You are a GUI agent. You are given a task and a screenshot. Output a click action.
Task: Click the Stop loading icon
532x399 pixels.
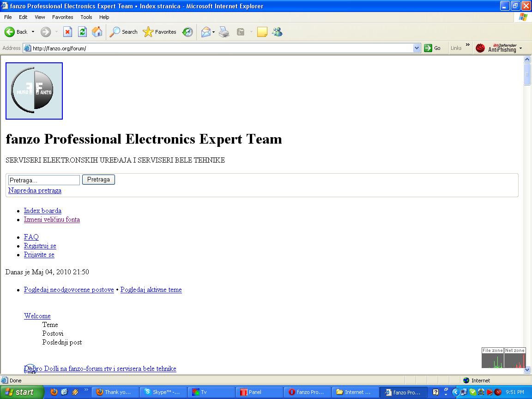67,32
